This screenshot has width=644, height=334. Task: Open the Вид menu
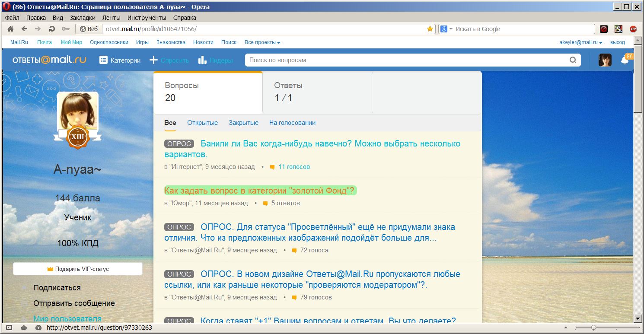(x=58, y=18)
